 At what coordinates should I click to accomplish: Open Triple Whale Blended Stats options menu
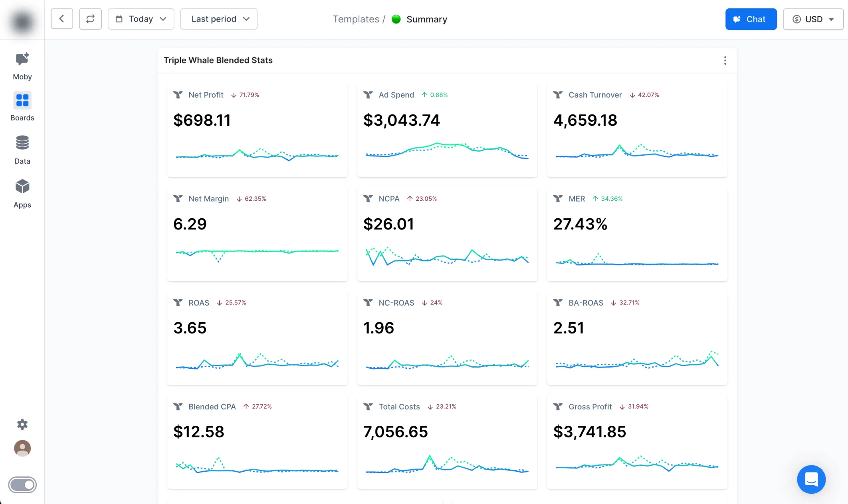coord(725,60)
